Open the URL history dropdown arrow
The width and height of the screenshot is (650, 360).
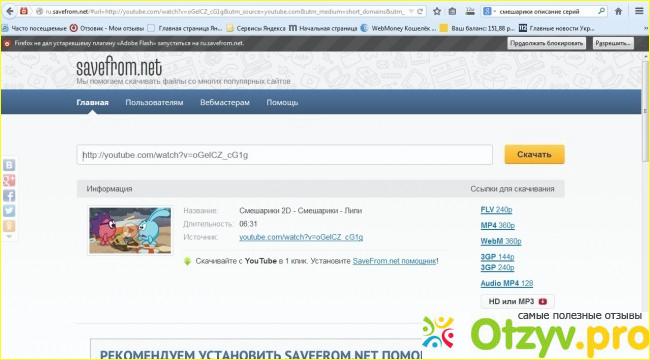tap(411, 12)
